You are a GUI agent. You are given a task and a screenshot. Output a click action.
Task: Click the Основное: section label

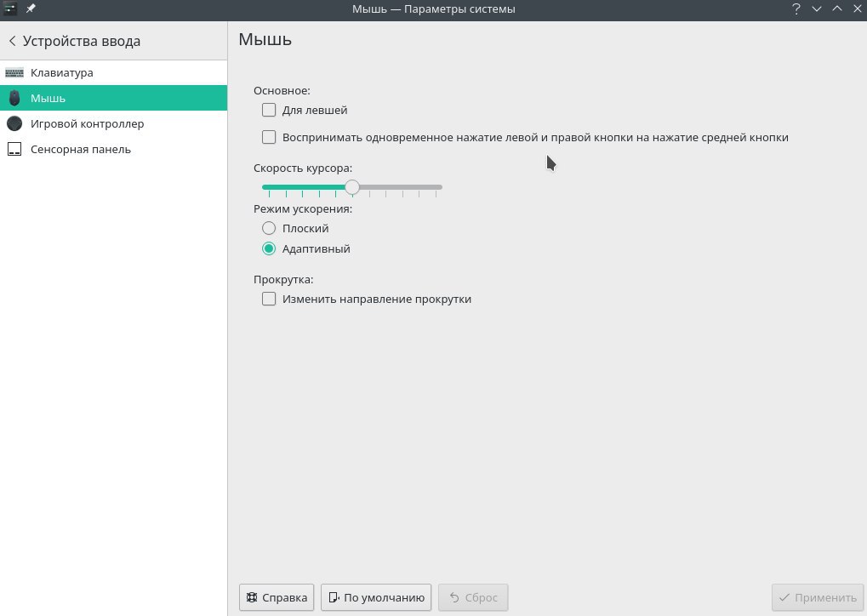282,91
